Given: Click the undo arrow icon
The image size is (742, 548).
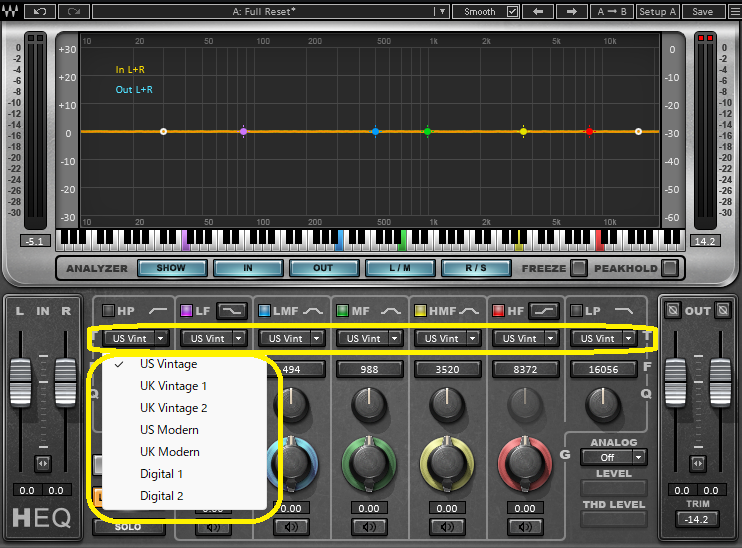Looking at the screenshot, I should click(x=39, y=11).
